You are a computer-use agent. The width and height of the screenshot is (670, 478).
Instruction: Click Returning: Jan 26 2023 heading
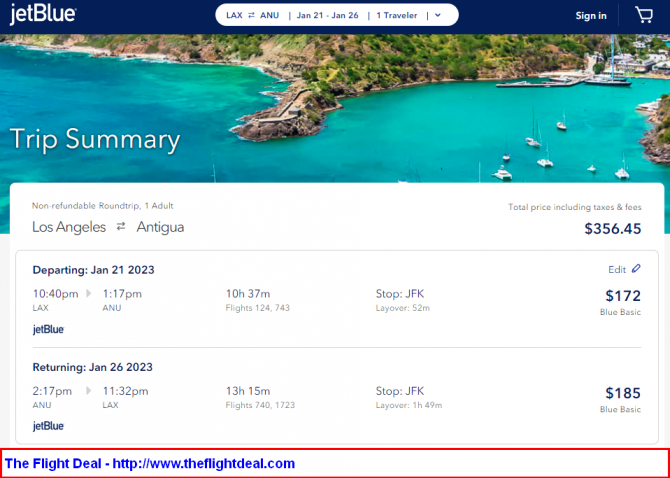click(93, 367)
